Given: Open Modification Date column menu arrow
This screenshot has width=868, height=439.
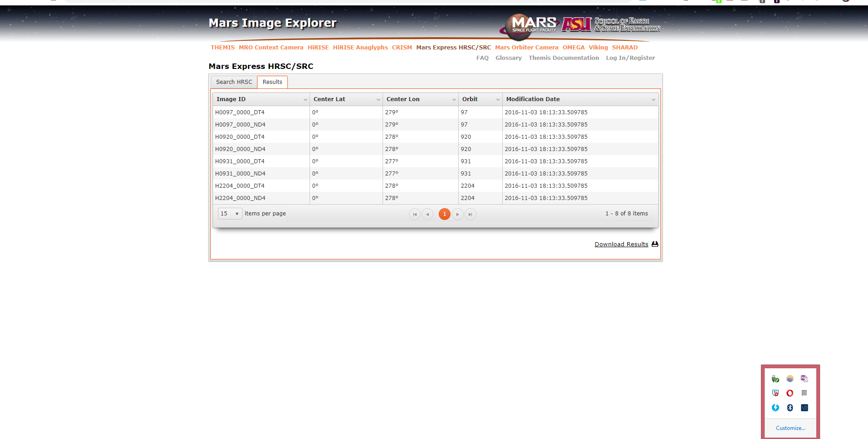Looking at the screenshot, I should click(653, 99).
